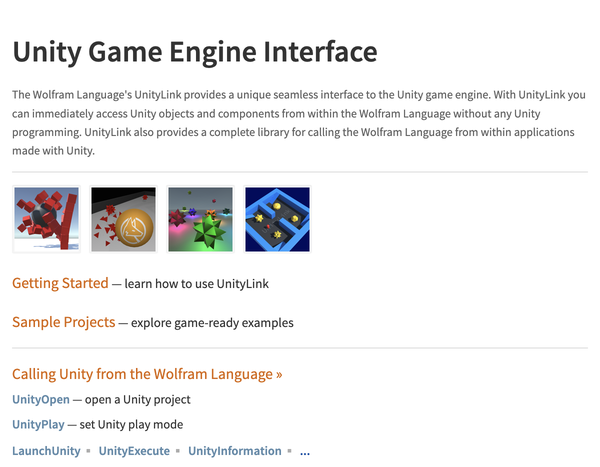Click the "learn how to use UnityLink" text
This screenshot has width=600, height=467.
197,284
